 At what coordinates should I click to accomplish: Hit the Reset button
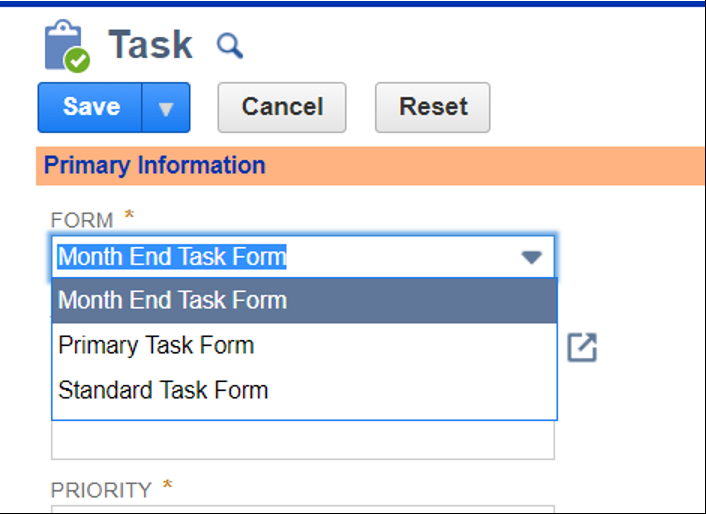(433, 108)
